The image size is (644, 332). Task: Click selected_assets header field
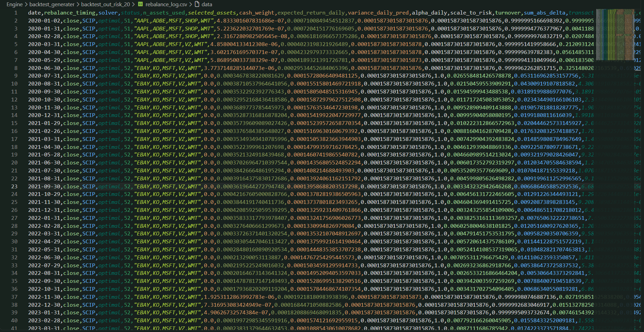[x=212, y=12]
